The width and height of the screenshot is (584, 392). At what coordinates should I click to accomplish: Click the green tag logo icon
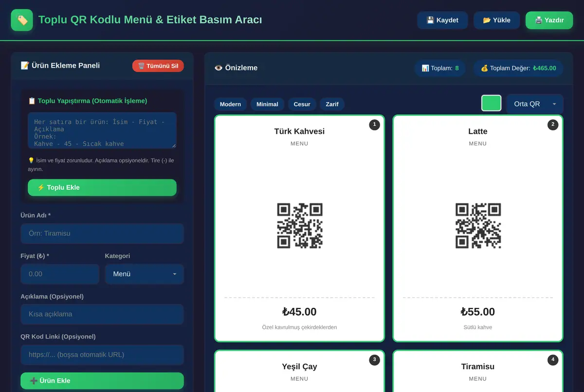pyautogui.click(x=22, y=20)
